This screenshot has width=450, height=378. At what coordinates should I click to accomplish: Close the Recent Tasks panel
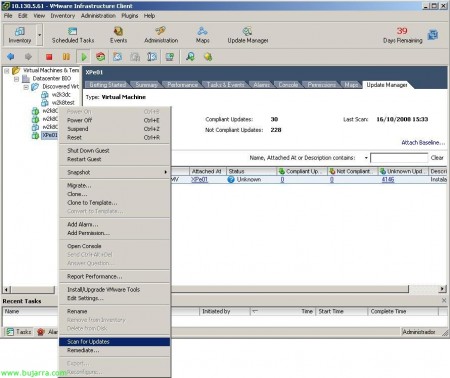click(x=444, y=300)
